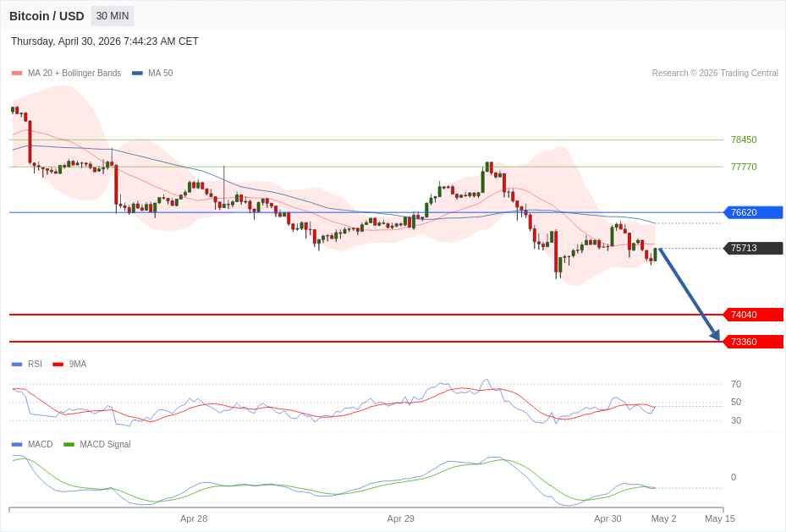Click the RSI 70 overbought level label
Screen dimensions: 786x532
point(736,384)
